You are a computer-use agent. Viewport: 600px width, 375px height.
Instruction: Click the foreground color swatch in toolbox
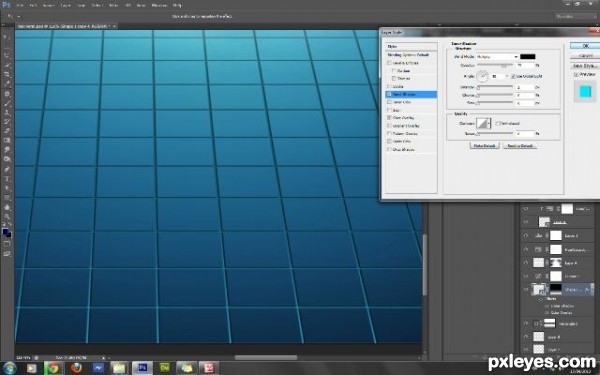(x=5, y=232)
